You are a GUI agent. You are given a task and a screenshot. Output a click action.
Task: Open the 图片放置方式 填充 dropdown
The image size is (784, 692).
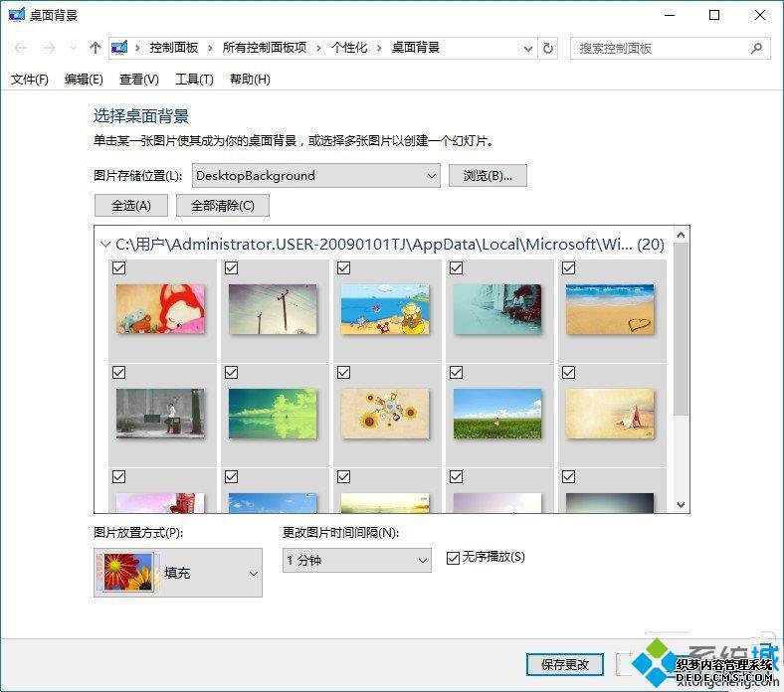pos(178,573)
